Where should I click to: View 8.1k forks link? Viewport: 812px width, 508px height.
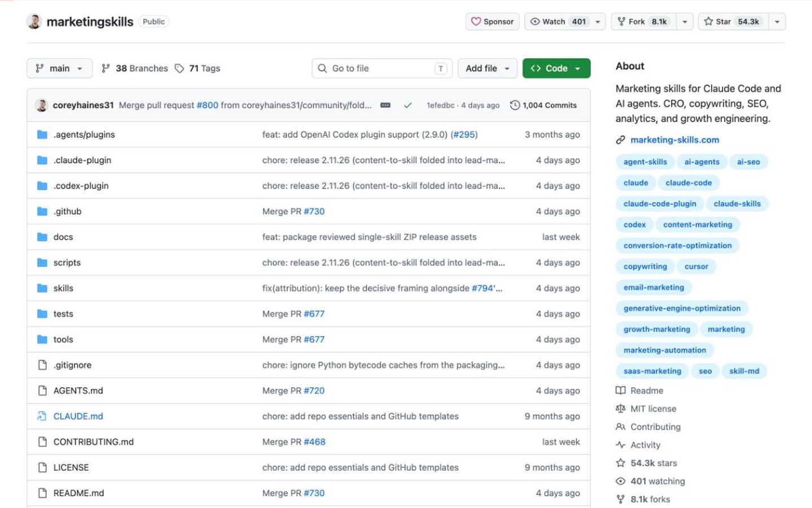coord(643,499)
